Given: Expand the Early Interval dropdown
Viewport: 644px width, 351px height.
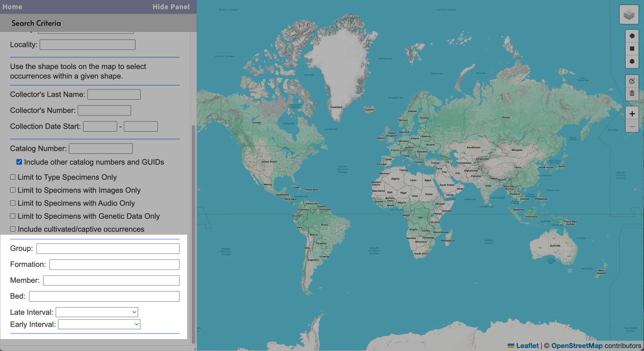Looking at the screenshot, I should tap(99, 325).
